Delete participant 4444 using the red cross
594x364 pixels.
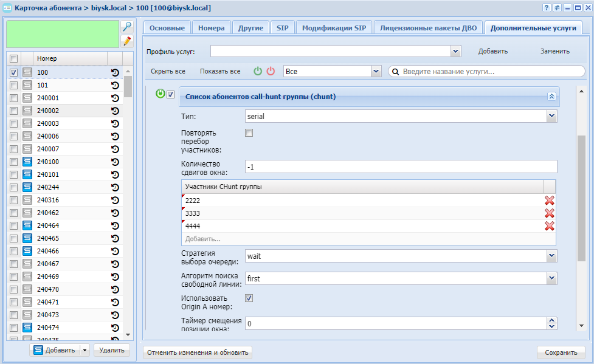(549, 226)
